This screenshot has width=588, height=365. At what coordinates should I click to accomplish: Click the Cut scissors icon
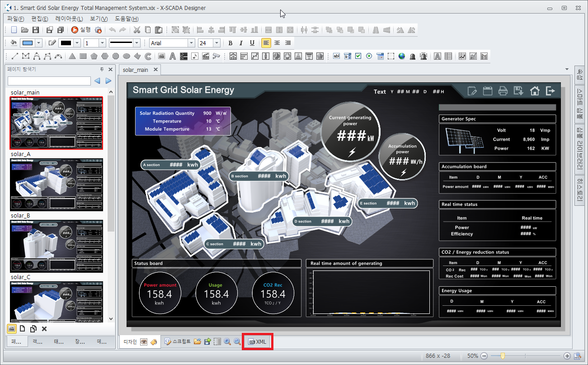[x=136, y=30]
